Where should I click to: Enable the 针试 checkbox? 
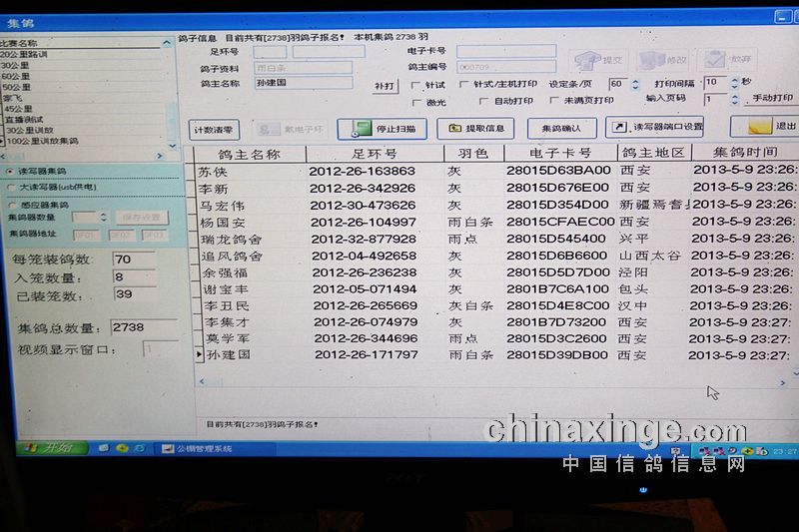[416, 85]
